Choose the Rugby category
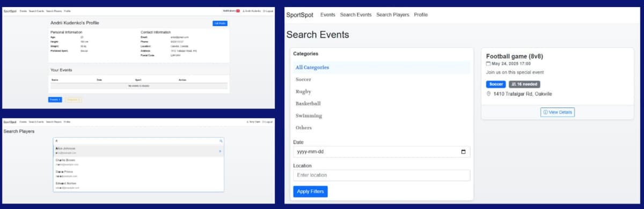The image size is (644, 209). [x=382, y=92]
